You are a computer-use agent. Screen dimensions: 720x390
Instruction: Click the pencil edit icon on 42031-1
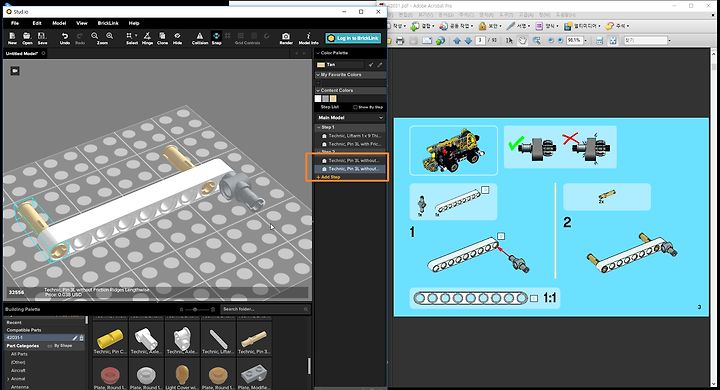75,338
